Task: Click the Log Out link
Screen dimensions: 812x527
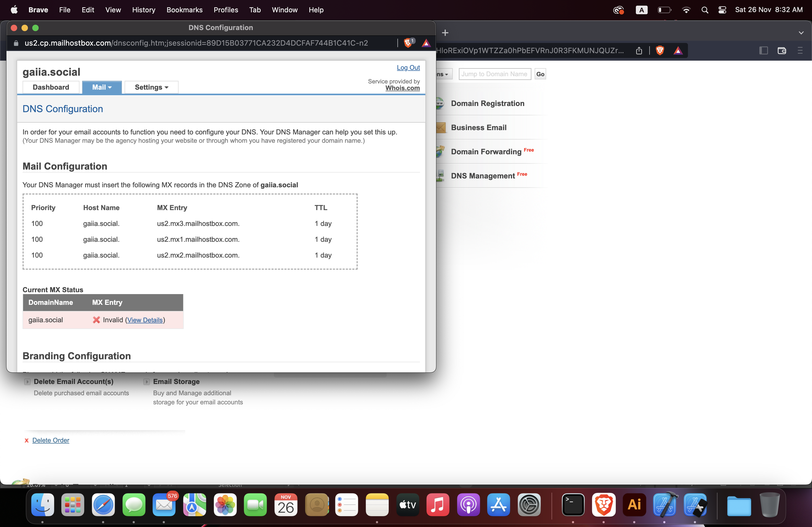Action: [408, 68]
